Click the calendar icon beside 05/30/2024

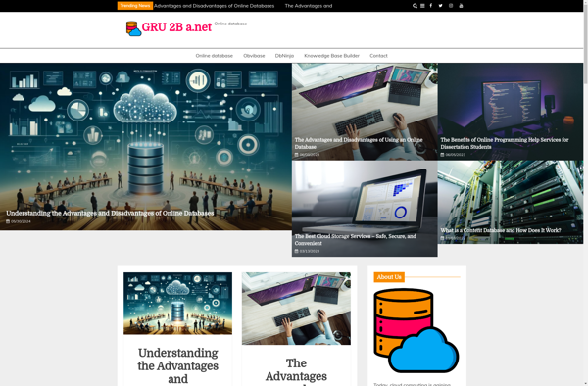coord(8,221)
